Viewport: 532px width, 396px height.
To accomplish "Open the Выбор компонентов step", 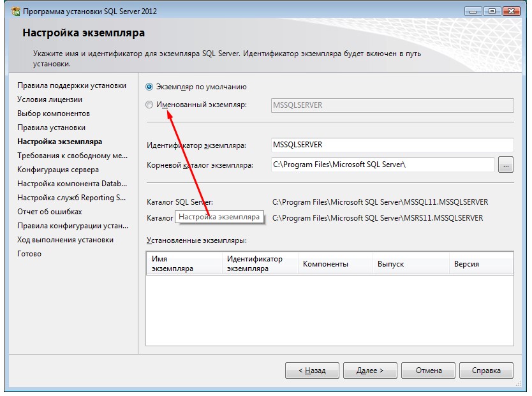I will (x=54, y=114).
